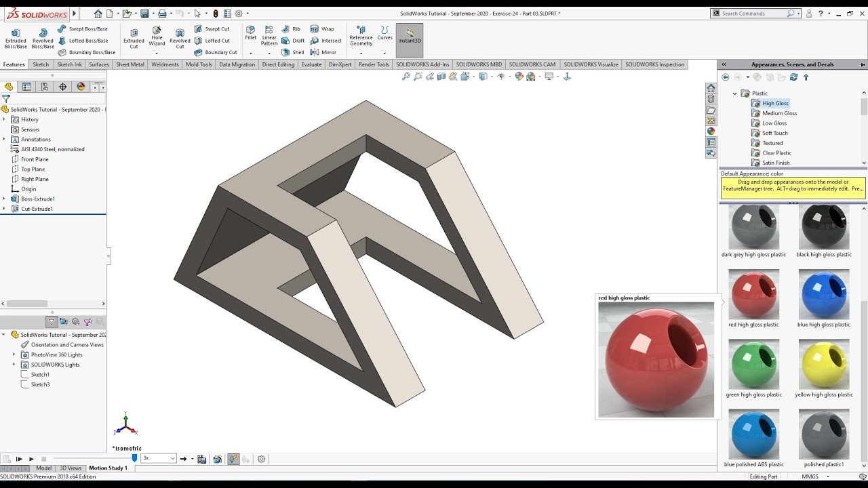Play motion study from start

[18, 459]
